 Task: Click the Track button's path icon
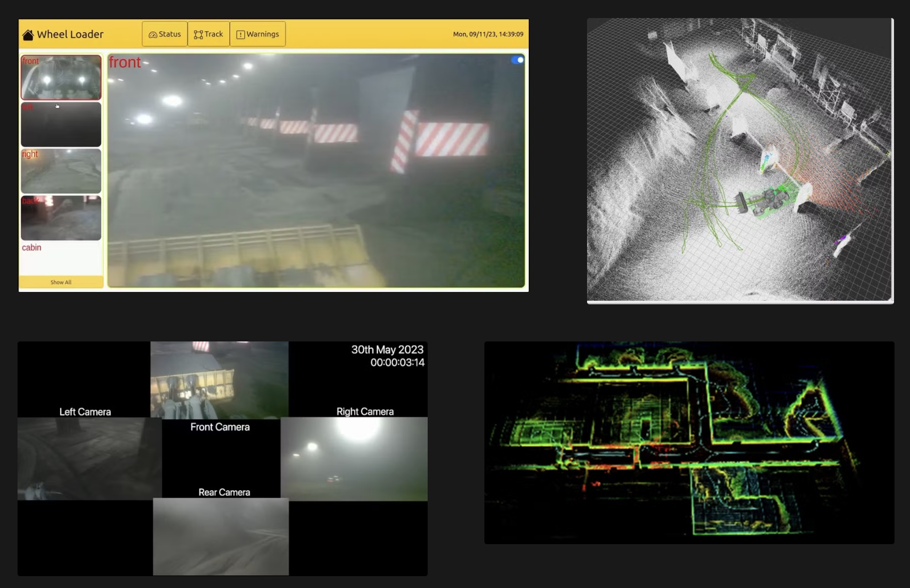198,35
